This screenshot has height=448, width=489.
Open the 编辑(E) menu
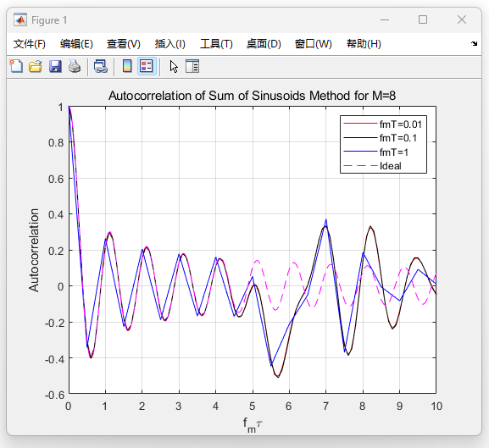coord(76,44)
